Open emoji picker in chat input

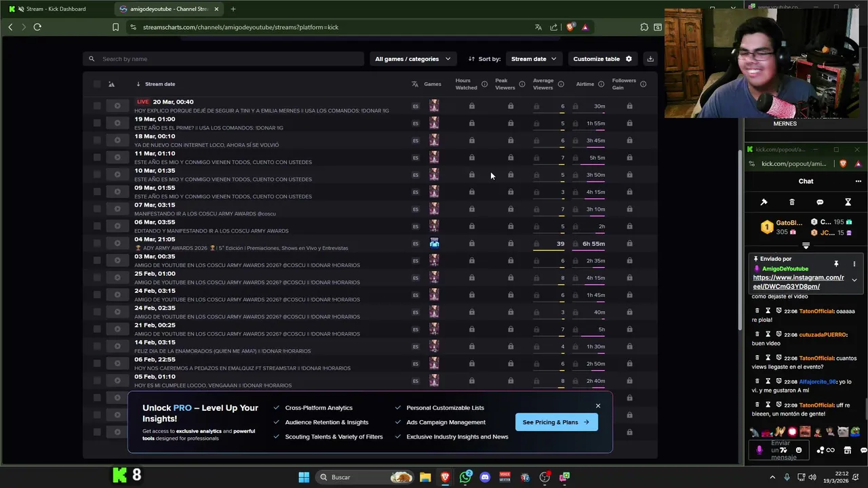(798, 450)
